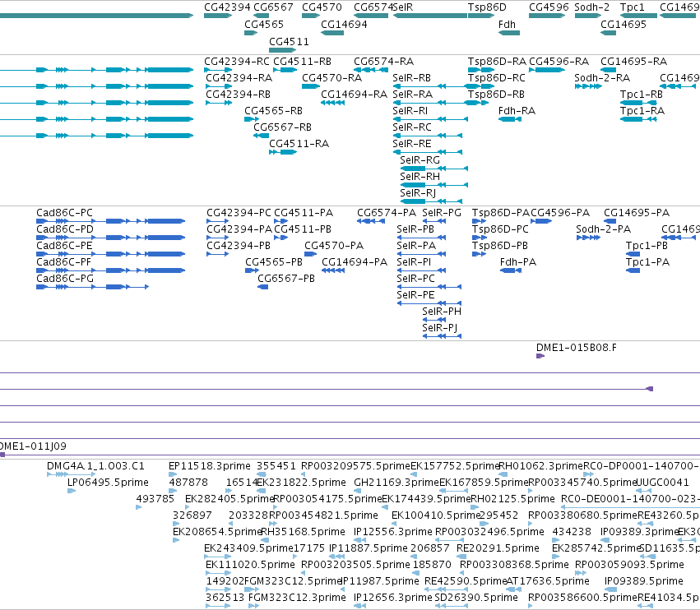This screenshot has height=610, width=700.
Task: Click the DME1-015B08.F feature label
Action: [x=577, y=347]
